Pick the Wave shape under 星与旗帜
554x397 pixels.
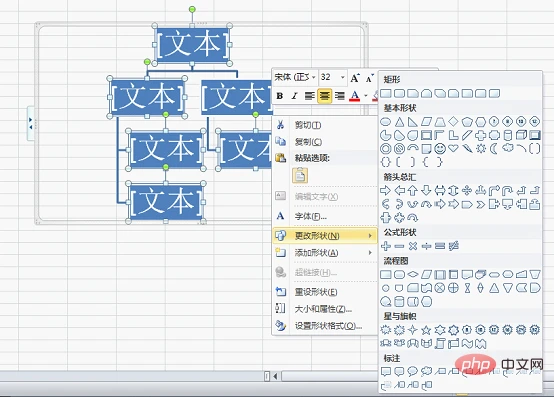467,343
